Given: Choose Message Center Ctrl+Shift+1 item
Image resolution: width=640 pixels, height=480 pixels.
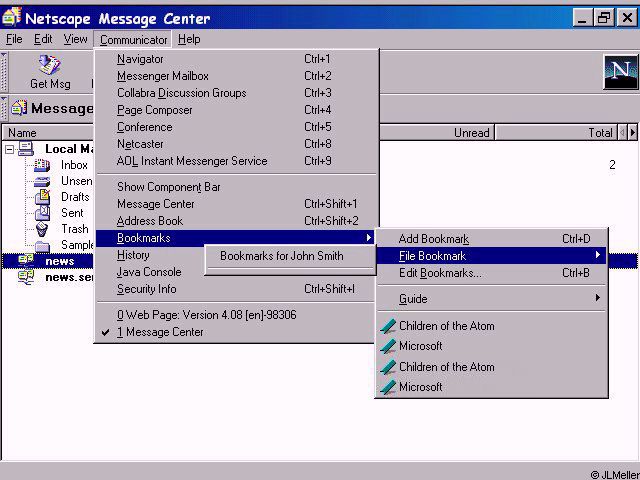Looking at the screenshot, I should 236,204.
